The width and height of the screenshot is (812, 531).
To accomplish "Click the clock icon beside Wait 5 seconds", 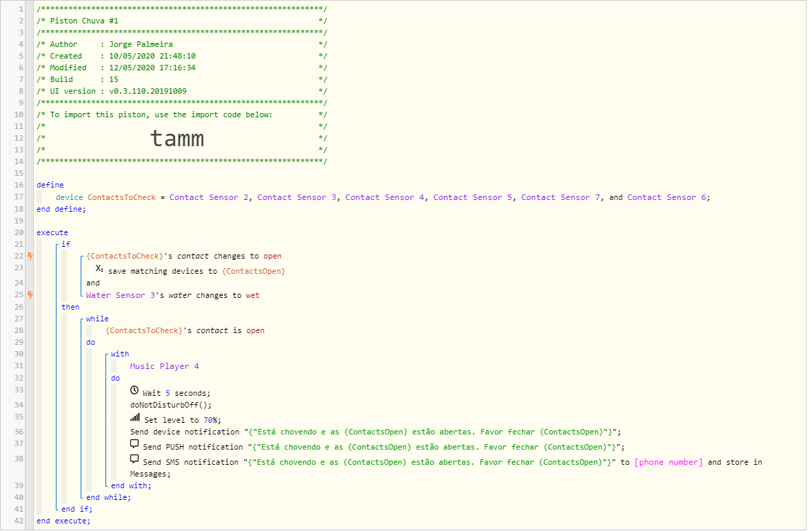I will coord(134,390).
